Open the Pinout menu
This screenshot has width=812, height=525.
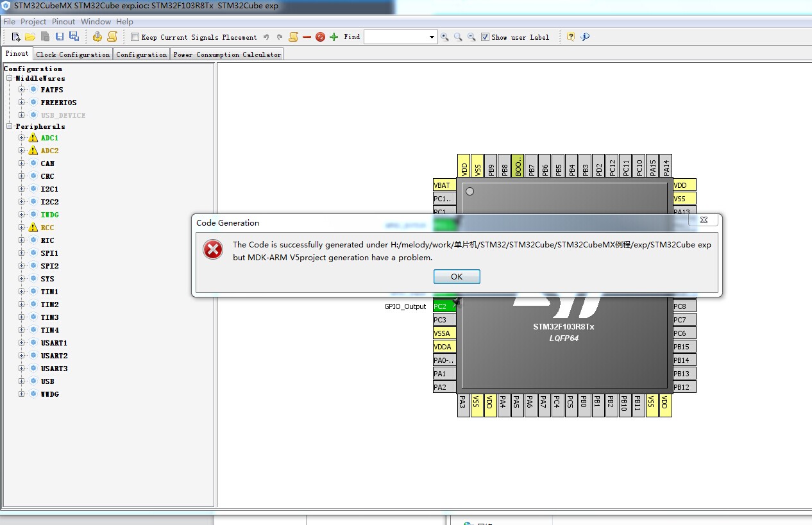[63, 22]
